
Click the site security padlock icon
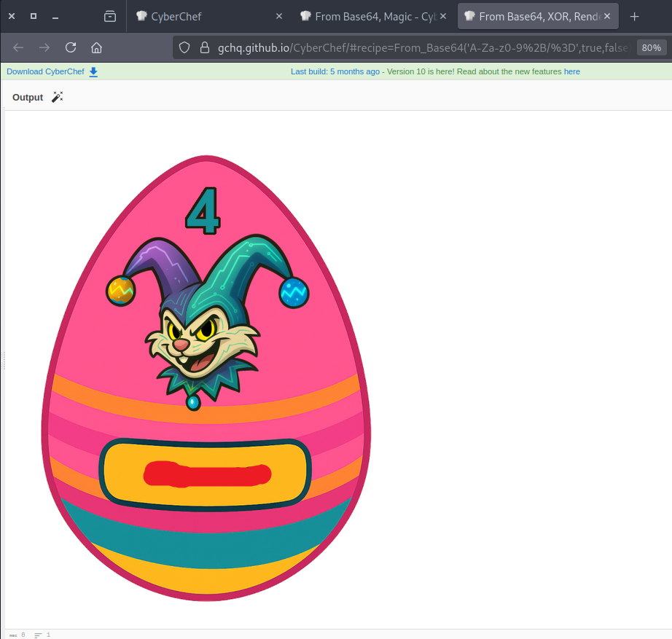coord(204,47)
